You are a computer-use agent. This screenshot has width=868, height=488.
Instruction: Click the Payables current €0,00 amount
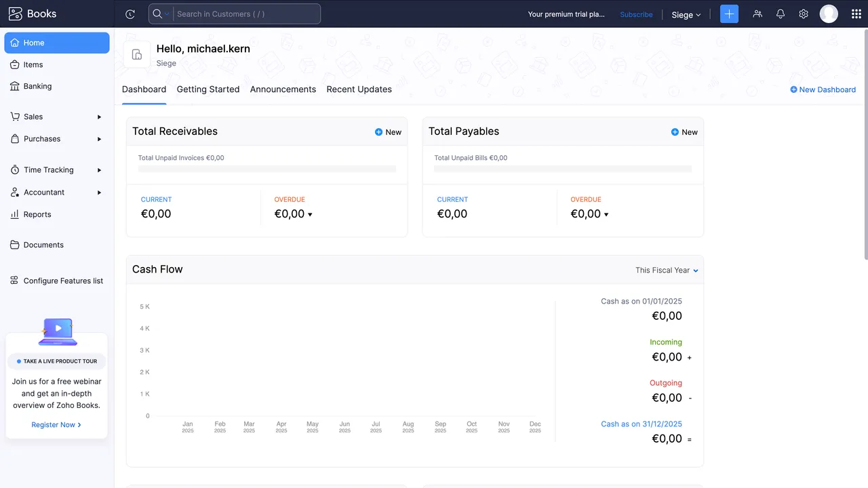point(452,214)
